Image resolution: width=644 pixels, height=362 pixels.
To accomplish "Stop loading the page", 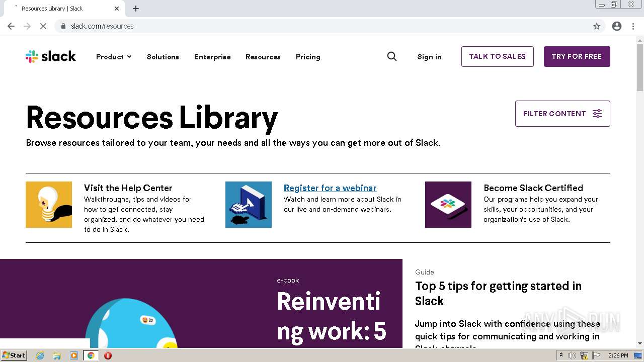I will pyautogui.click(x=43, y=26).
